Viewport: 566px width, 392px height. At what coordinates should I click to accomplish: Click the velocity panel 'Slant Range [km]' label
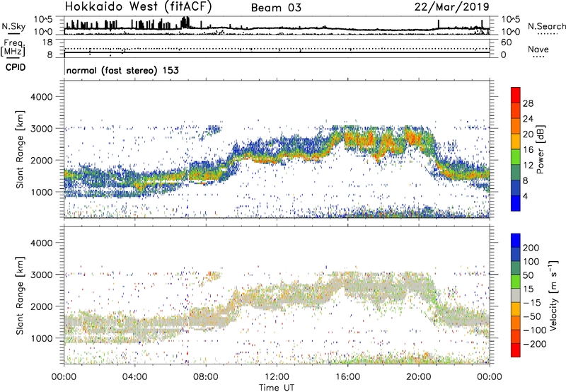pyautogui.click(x=20, y=295)
